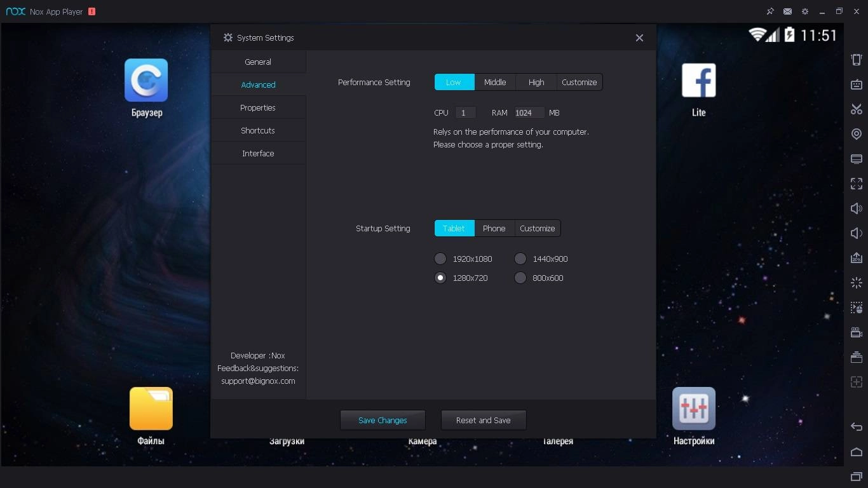Select the 1440x900 resolution option
Image resolution: width=868 pixels, height=488 pixels.
[x=520, y=259]
